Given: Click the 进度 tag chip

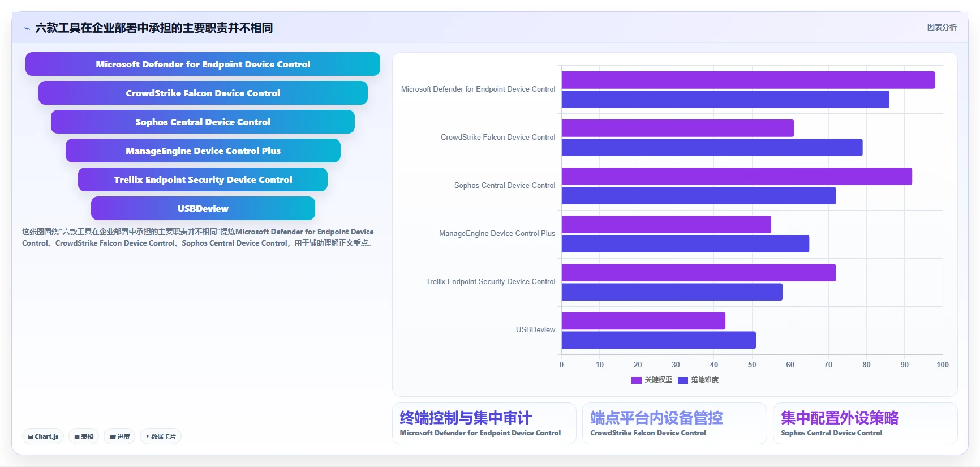Looking at the screenshot, I should click(x=119, y=436).
